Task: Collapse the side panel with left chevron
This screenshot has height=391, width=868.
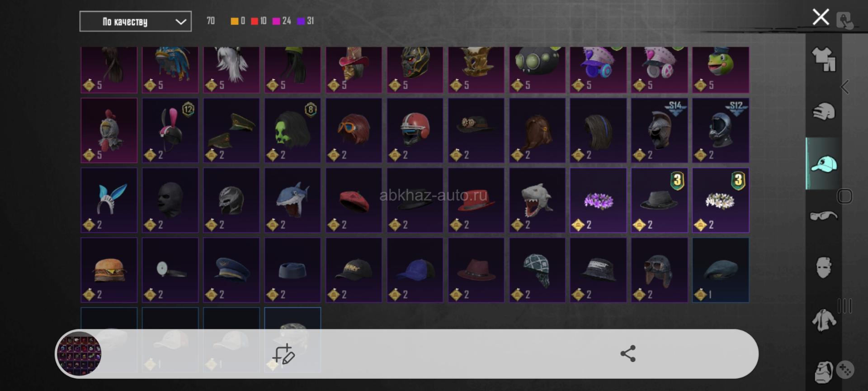Action: [845, 86]
